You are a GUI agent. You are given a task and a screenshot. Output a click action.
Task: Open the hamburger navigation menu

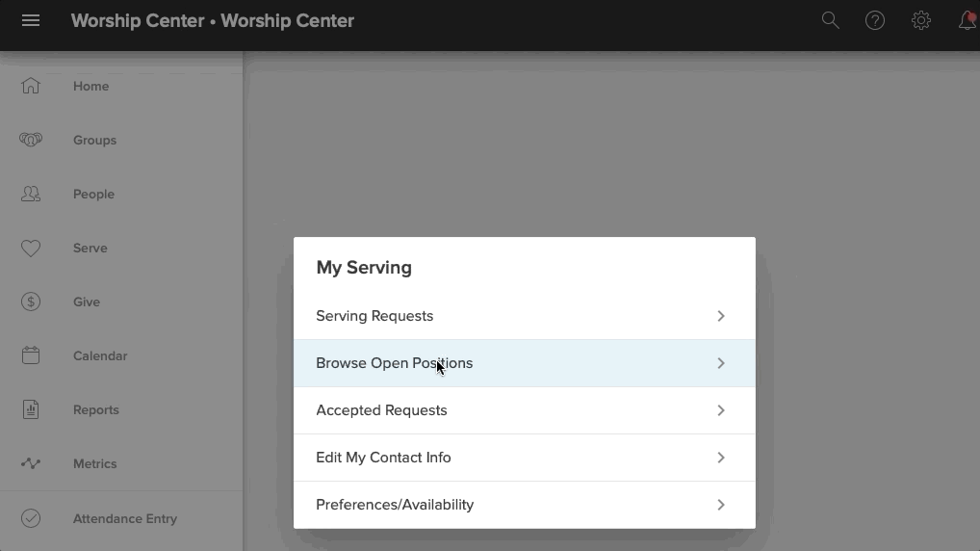[x=31, y=20]
